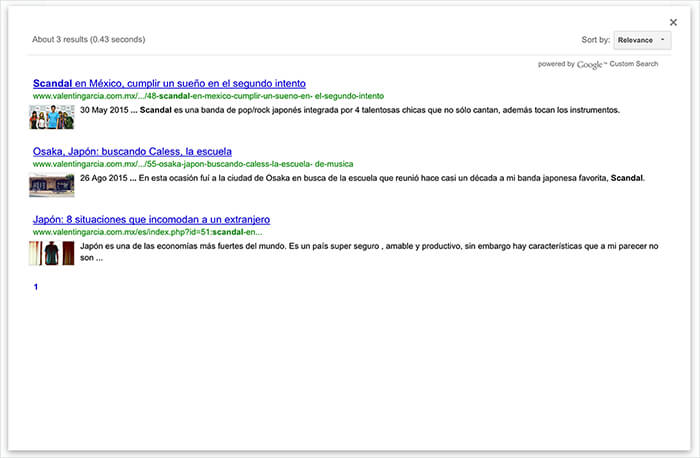Click the 48-scandal-en-mexico green URL
This screenshot has height=458, width=700.
(208, 96)
